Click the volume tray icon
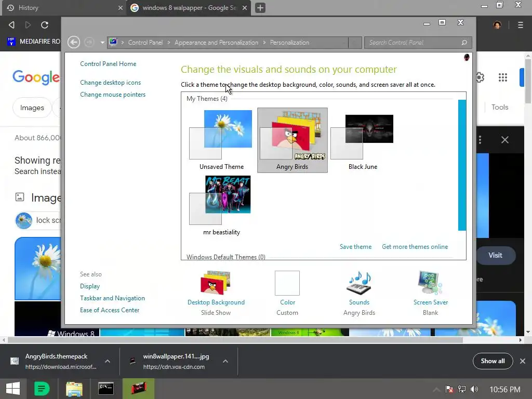Screen dimensions: 532x399 474,389
